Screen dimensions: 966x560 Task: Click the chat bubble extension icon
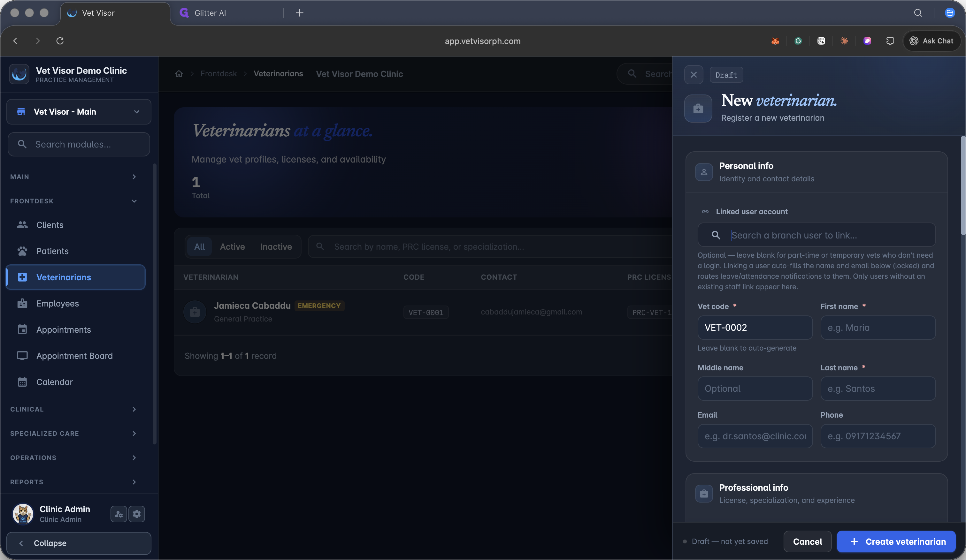pyautogui.click(x=890, y=41)
